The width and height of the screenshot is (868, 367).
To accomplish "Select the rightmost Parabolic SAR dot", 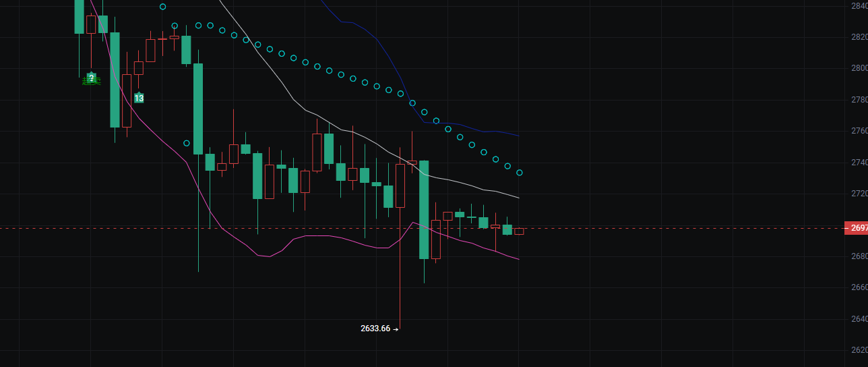I will (x=520, y=173).
